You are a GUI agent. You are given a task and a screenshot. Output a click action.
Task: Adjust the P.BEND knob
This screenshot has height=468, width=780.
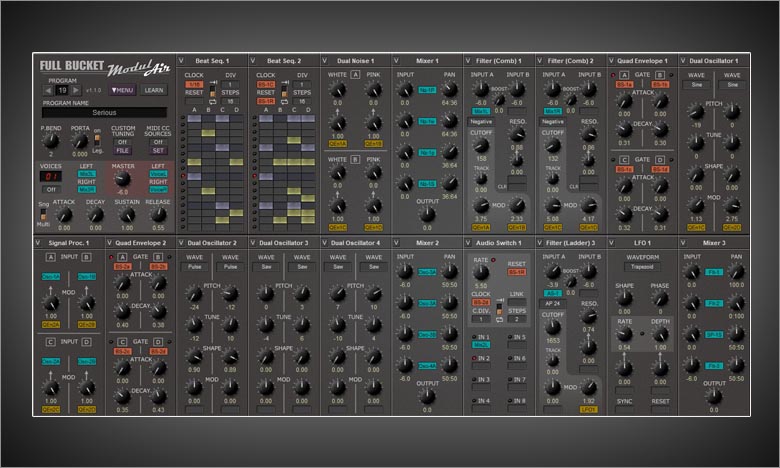(51, 141)
